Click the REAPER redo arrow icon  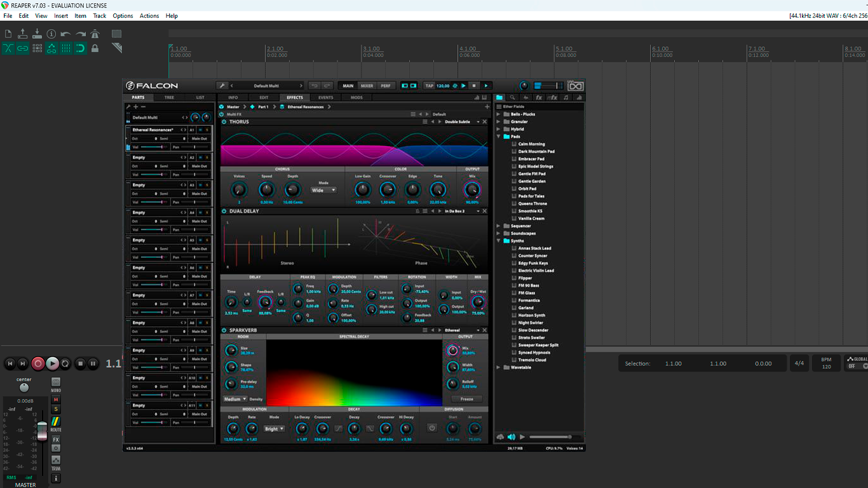pyautogui.click(x=81, y=34)
